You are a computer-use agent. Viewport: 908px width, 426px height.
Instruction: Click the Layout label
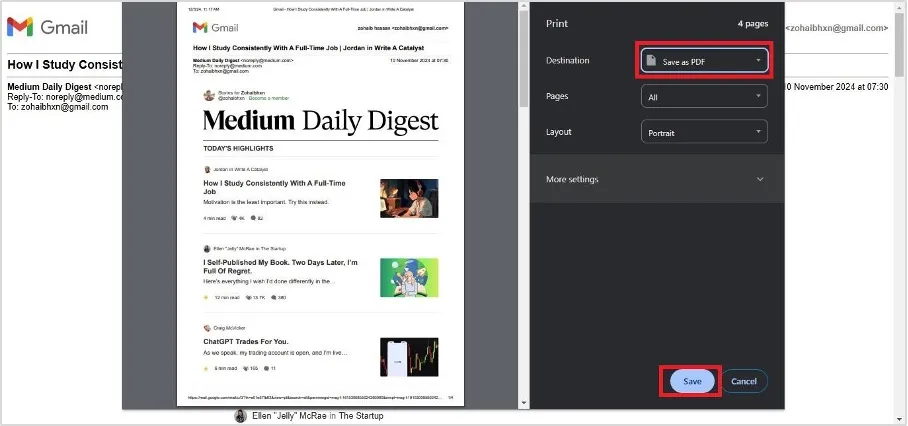559,131
